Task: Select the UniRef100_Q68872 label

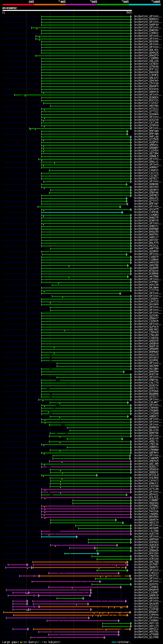Action: coord(146,567)
